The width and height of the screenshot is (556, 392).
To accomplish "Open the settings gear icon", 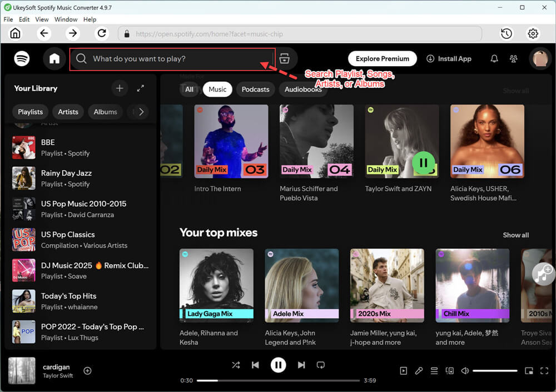I will tap(533, 33).
